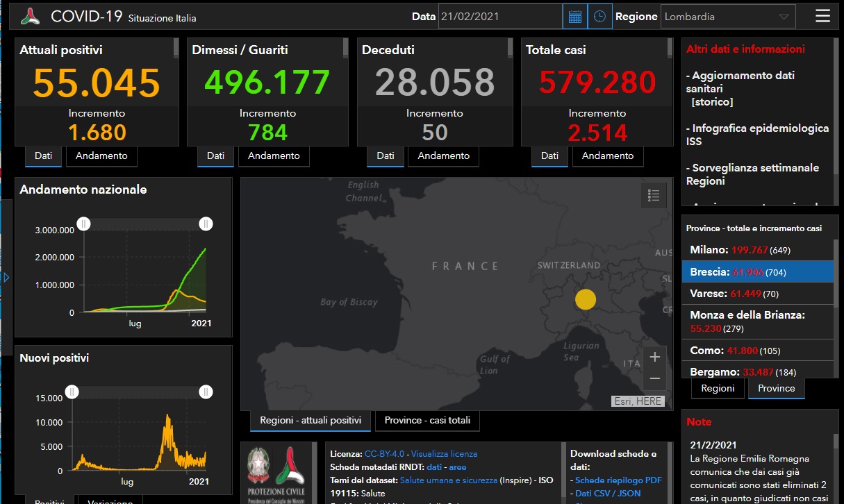
Task: Grab left range handle on Andamento nazionale chart
Action: 83,224
